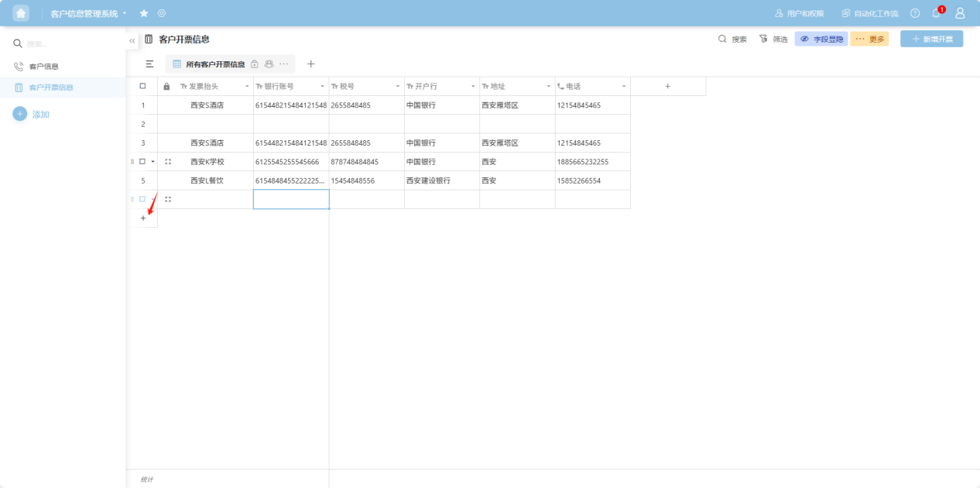Open the 发票抬头 column dropdown arrow
Screen dimensions: 980x488
tap(247, 87)
